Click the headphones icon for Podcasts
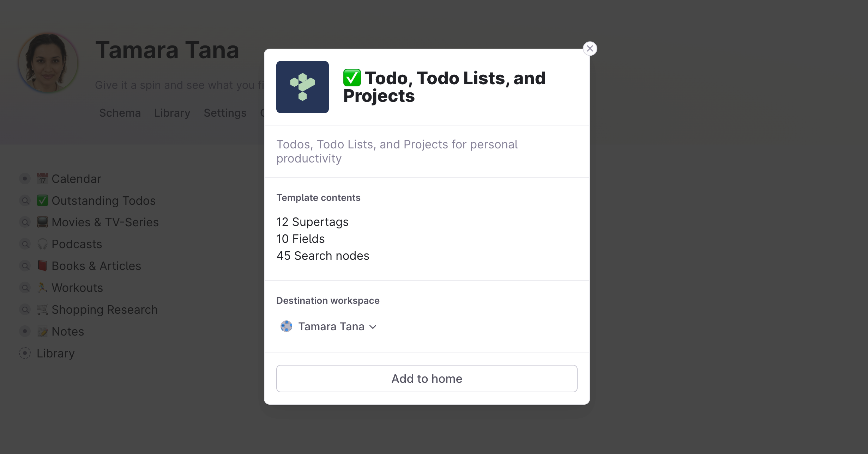 [42, 244]
